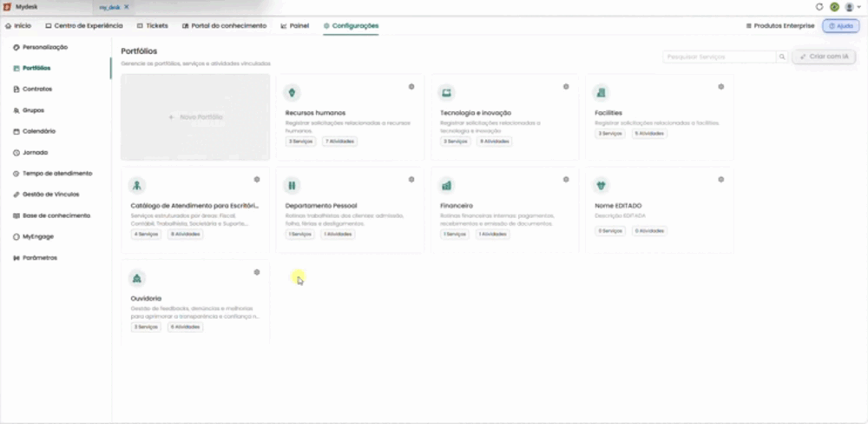Screen dimensions: 868x424
Task: Open Jornada in the sidebar
Action: (x=30, y=152)
